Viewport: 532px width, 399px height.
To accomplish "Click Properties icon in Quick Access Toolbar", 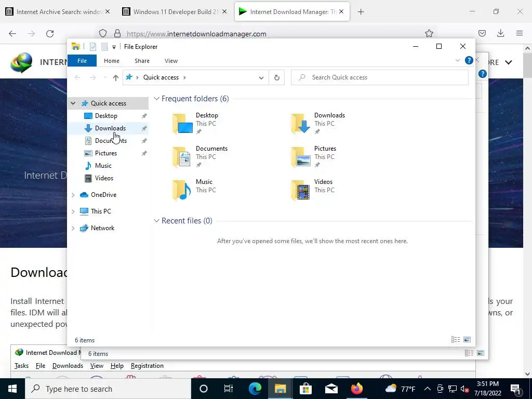I will pyautogui.click(x=93, y=46).
